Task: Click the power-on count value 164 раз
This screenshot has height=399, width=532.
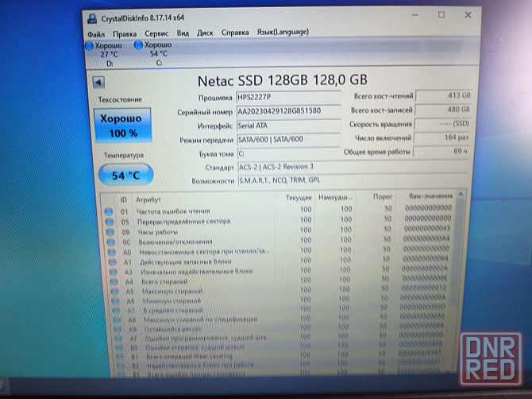Action: coord(441,138)
